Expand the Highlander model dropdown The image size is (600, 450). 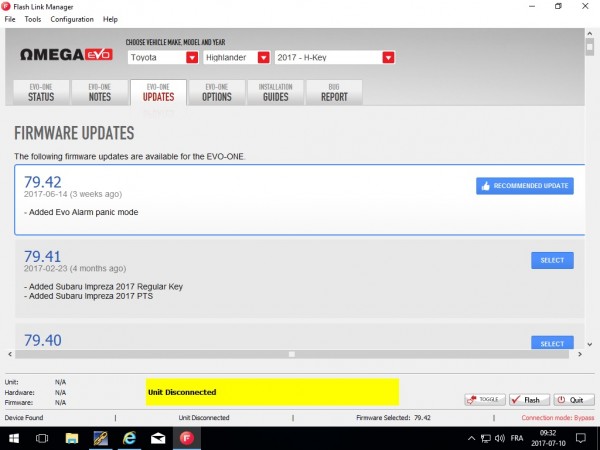(262, 58)
